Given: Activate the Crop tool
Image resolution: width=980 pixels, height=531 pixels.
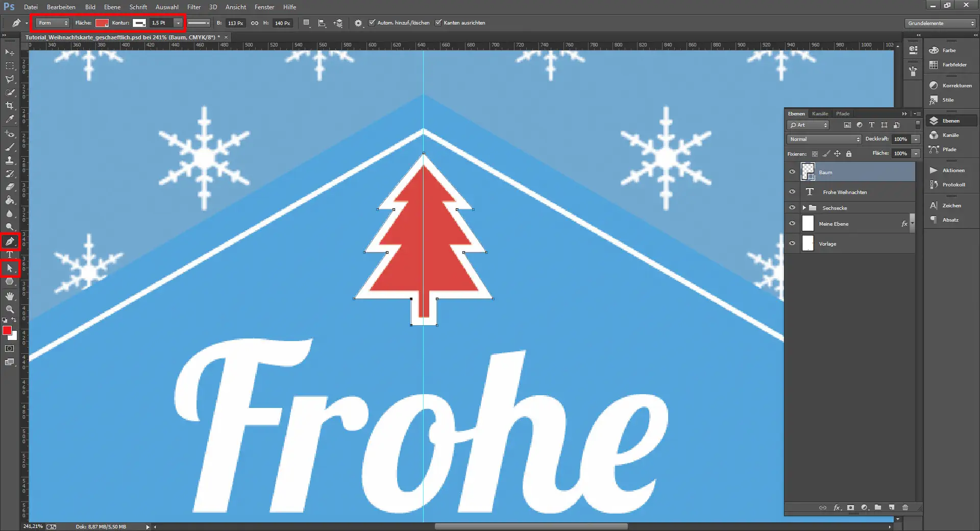Looking at the screenshot, I should coord(9,106).
